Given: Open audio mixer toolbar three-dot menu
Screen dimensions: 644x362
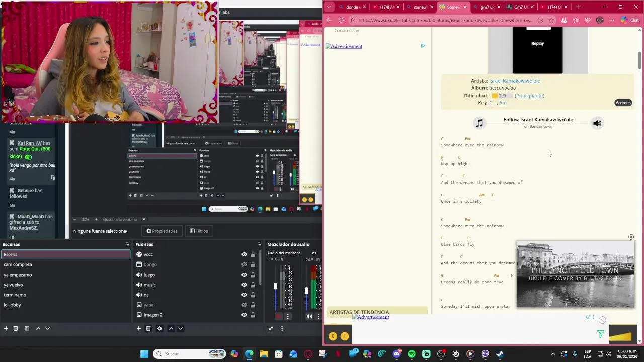Looking at the screenshot, I should point(282,328).
